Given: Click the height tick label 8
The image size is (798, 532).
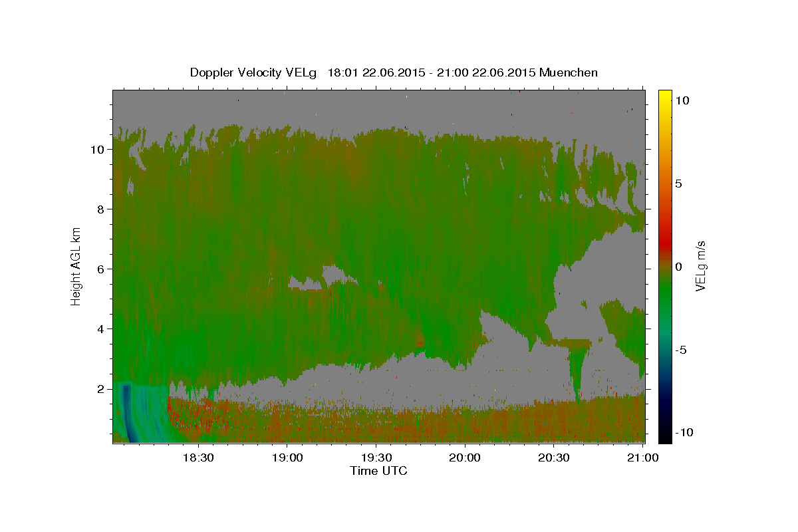Looking at the screenshot, I should click(102, 209).
